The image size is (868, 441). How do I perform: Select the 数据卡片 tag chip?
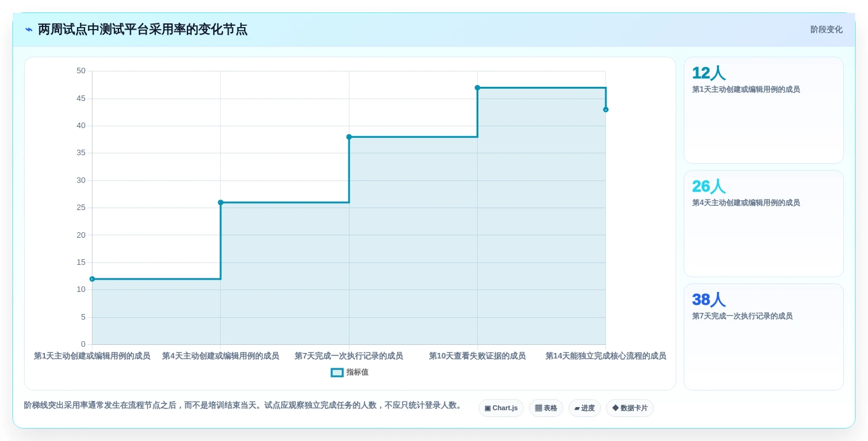pos(630,408)
